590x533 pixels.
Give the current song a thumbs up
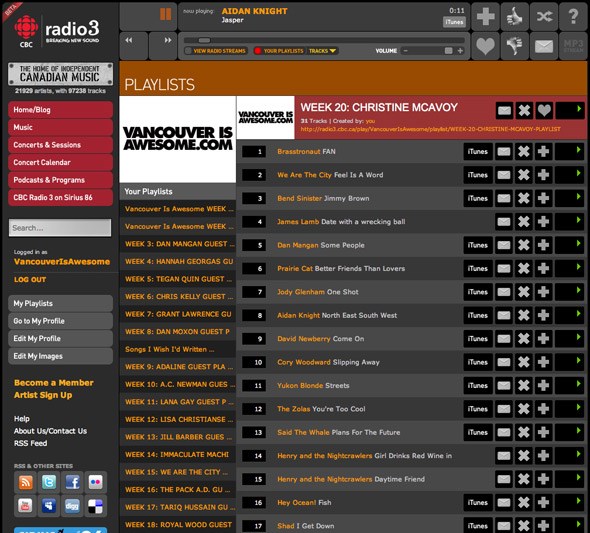point(514,17)
